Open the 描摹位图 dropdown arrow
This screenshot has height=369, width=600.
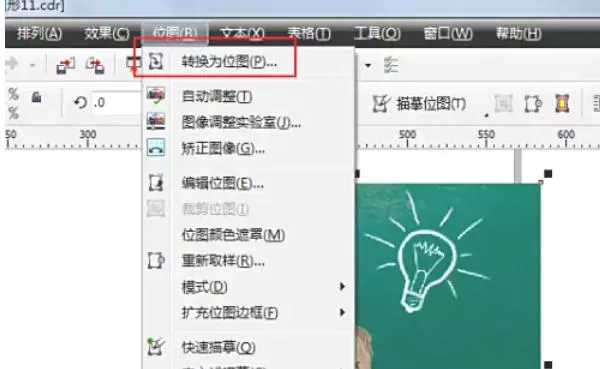(486, 115)
